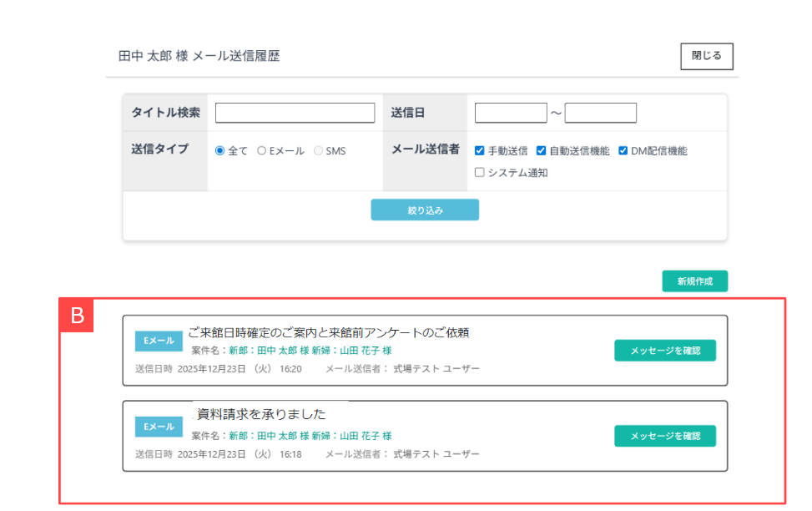Click the 新規作成 button
Viewport: 812px width, 511px height.
pos(694,281)
